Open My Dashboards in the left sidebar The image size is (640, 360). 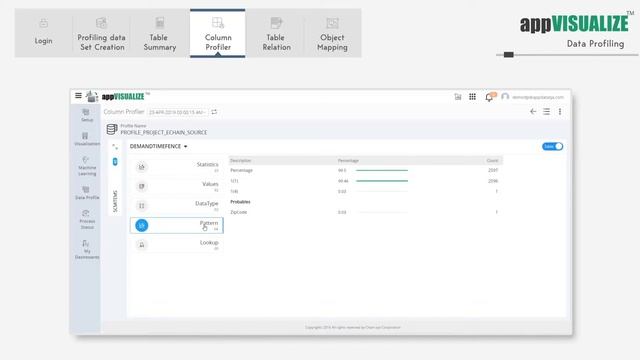[87, 249]
